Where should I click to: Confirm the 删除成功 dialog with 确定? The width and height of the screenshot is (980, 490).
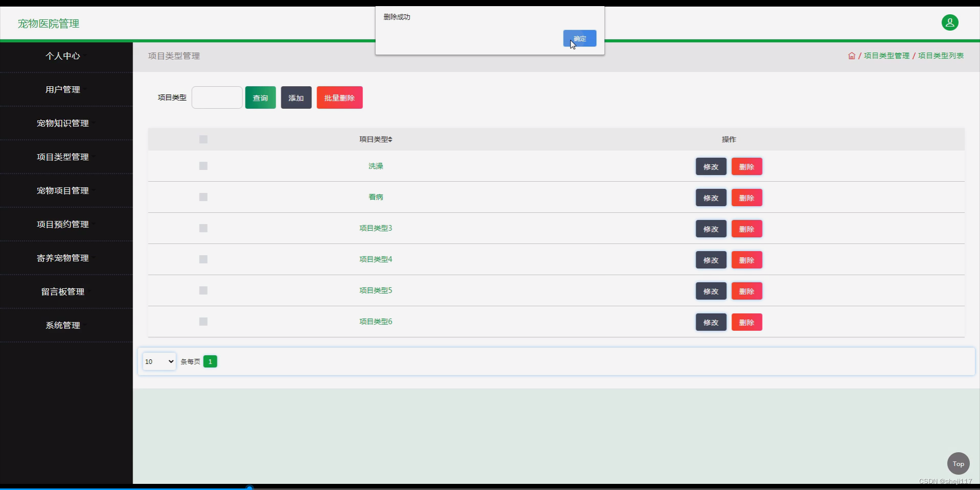[579, 38]
